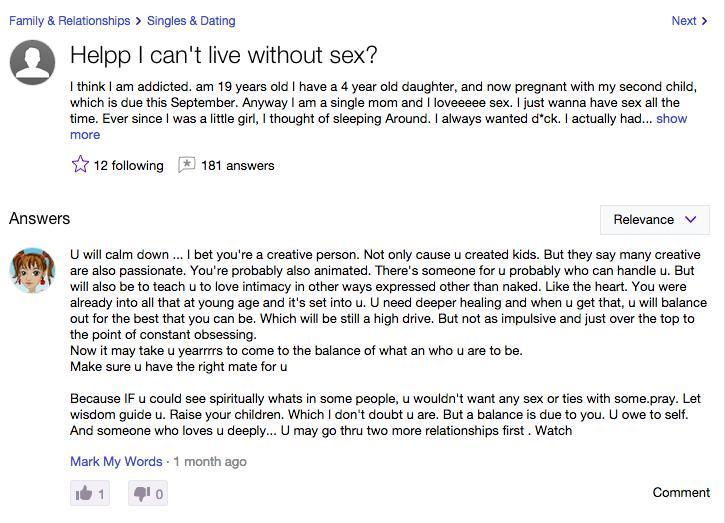Click the thumbs down icon on answer
This screenshot has height=523, width=725.
click(x=141, y=493)
